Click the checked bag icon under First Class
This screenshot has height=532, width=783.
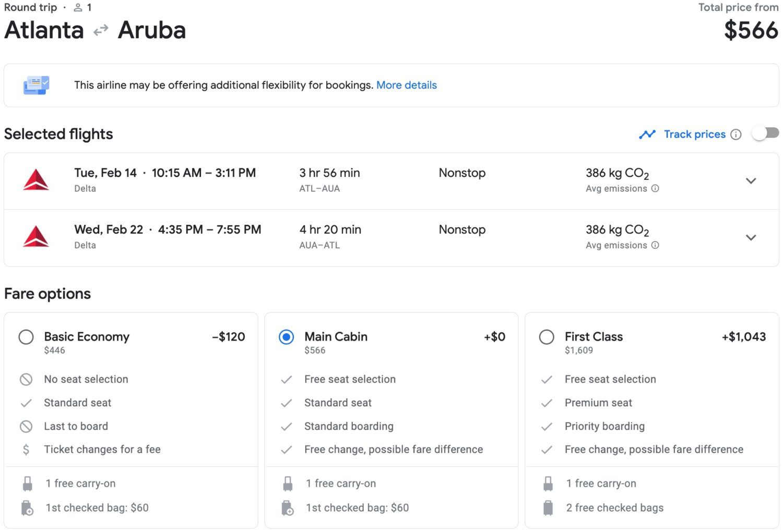pos(548,507)
